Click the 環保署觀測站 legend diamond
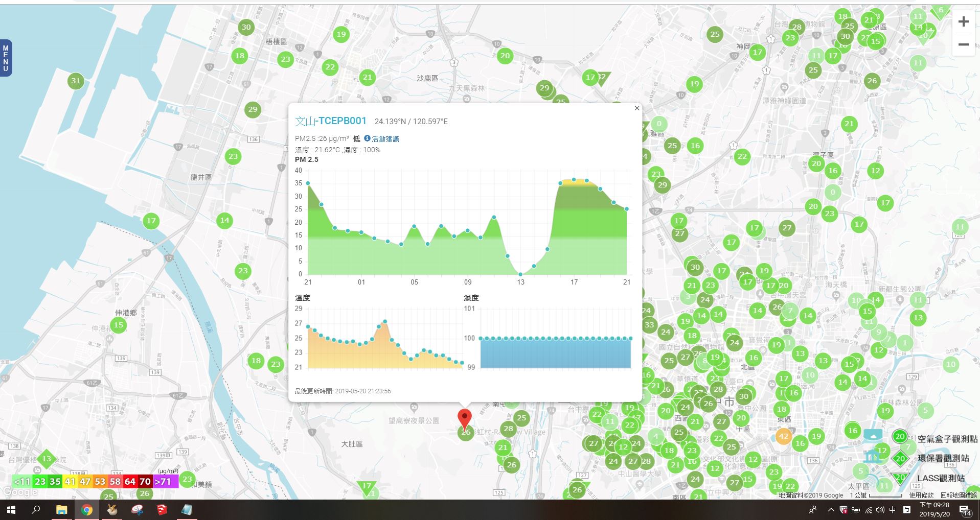 click(900, 459)
